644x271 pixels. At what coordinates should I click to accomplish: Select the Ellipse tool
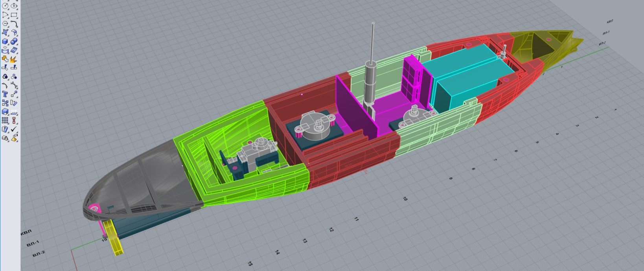tap(14, 6)
